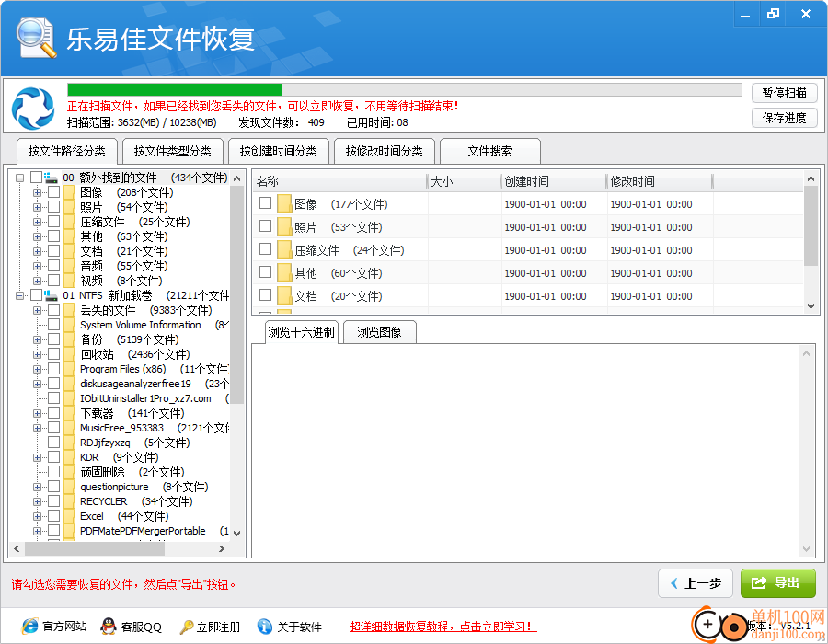Switch to the 按修改时间分类 tab

pos(384,152)
